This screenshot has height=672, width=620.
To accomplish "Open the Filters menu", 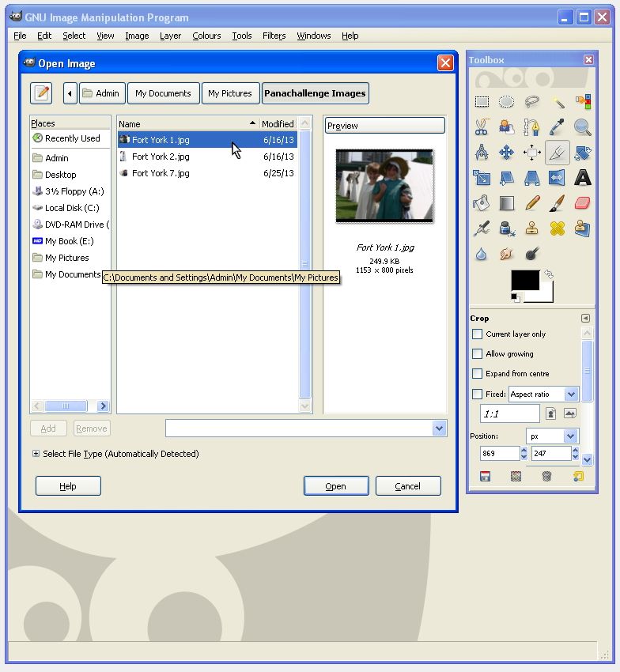I will point(274,36).
